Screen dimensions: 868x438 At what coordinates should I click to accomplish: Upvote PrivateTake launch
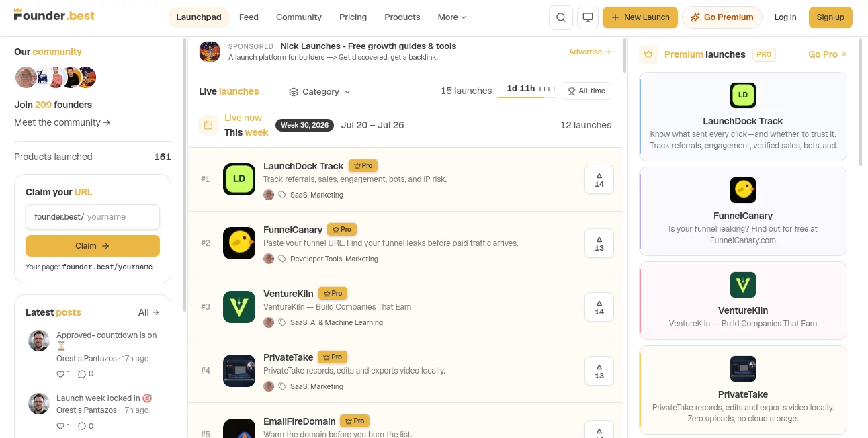tap(599, 371)
